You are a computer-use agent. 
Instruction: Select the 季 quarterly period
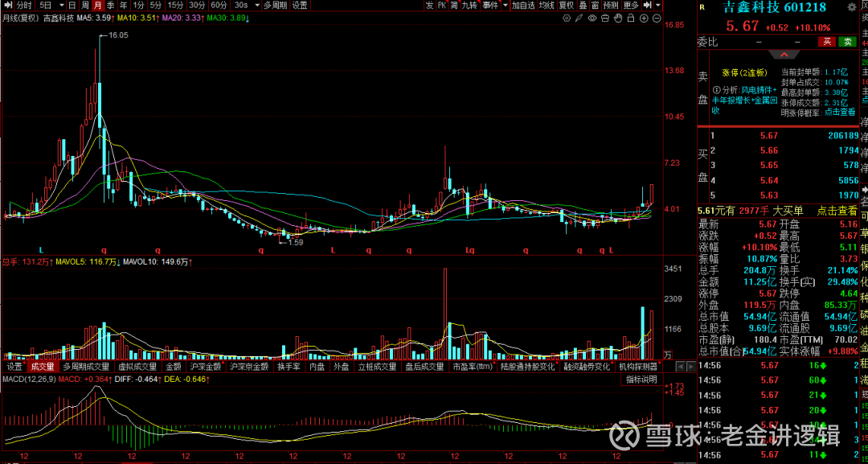[x=111, y=6]
